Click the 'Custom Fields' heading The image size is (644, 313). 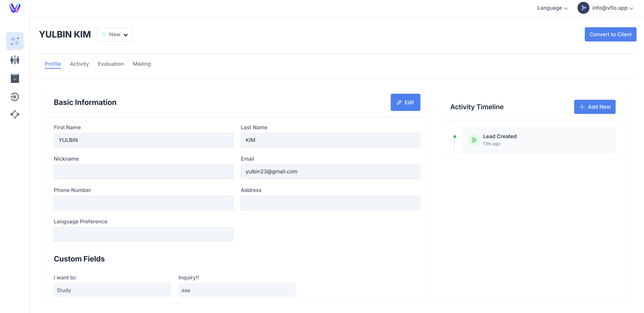click(x=79, y=259)
